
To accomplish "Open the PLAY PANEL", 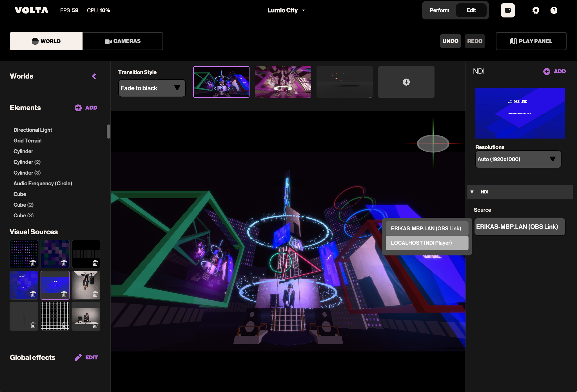I will 531,41.
